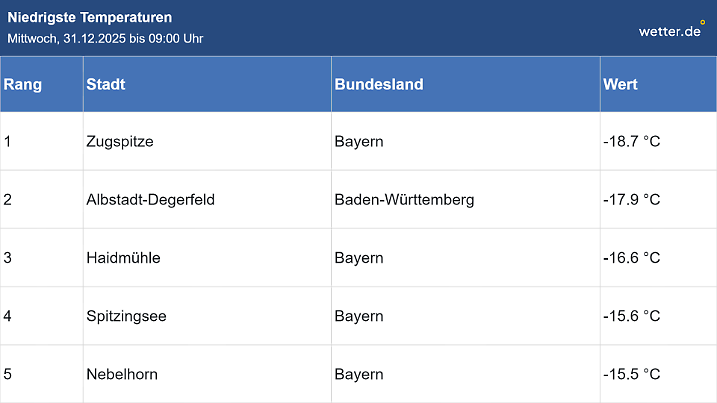717x403 pixels.
Task: Click the Baden-Württemberg state cell
Action: 404,199
